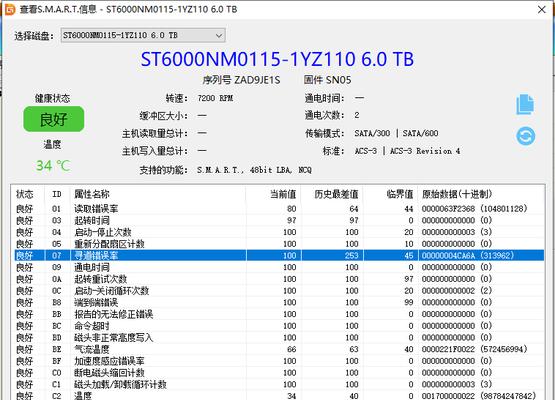Click the current value 80 in 读取错误率 row

click(x=292, y=209)
